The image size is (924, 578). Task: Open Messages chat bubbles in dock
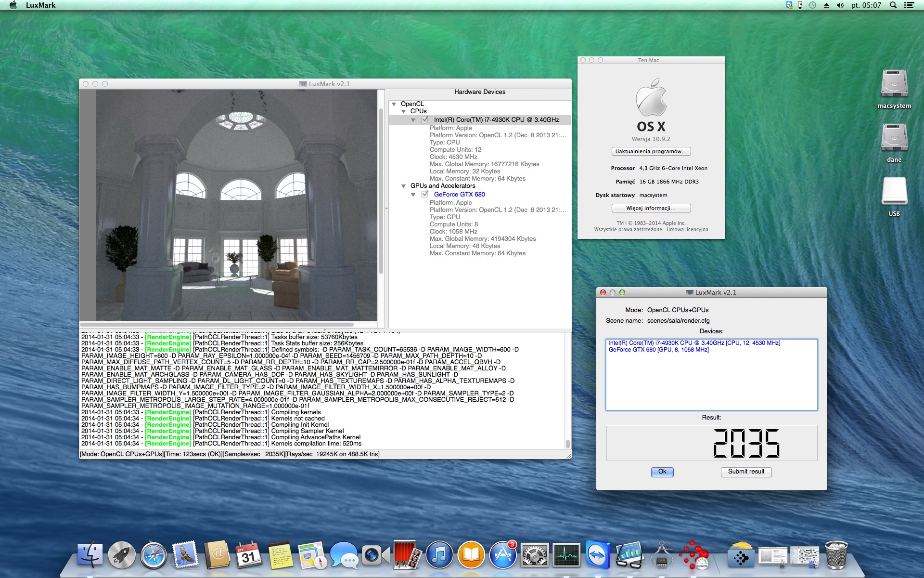coord(344,555)
